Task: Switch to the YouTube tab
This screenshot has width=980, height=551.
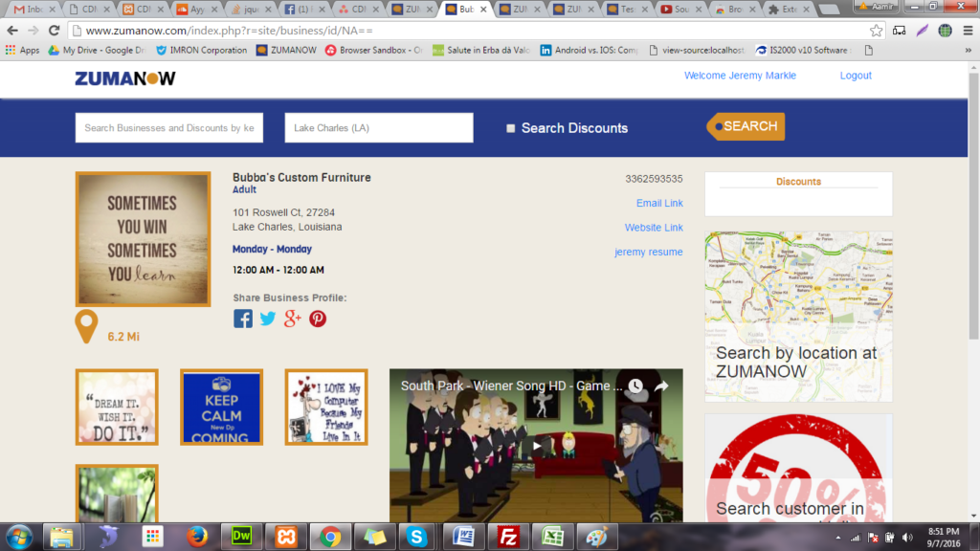Action: pos(681,10)
